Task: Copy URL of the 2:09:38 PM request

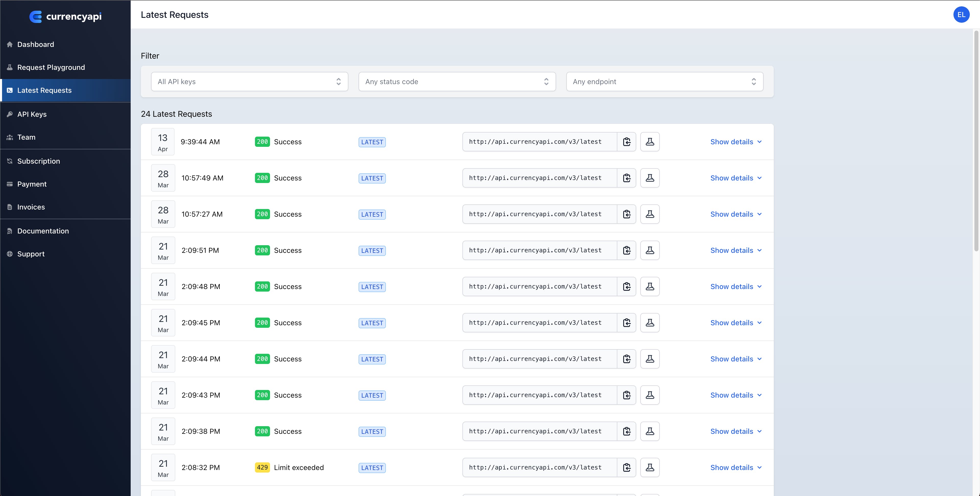Action: click(627, 431)
